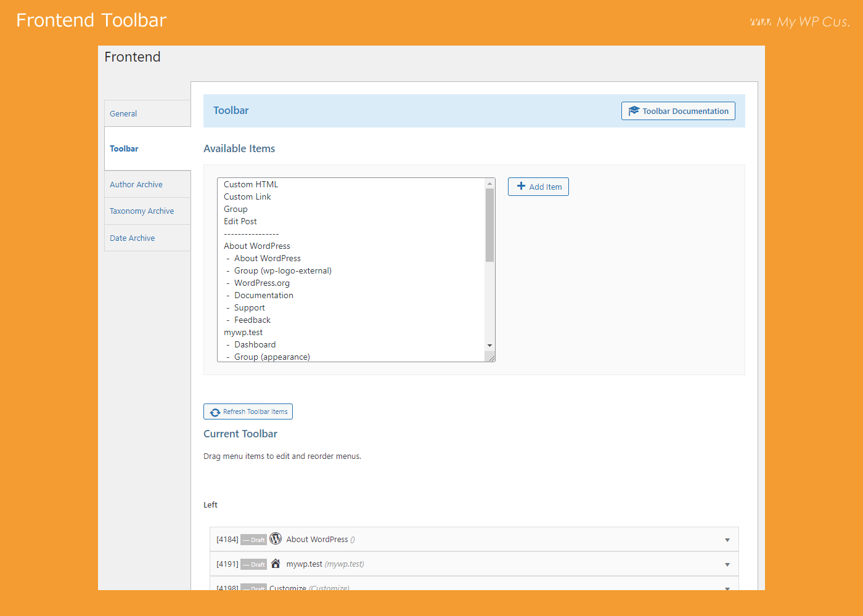Expand the mywp.test toolbar item
The image size is (863, 616).
tap(727, 565)
